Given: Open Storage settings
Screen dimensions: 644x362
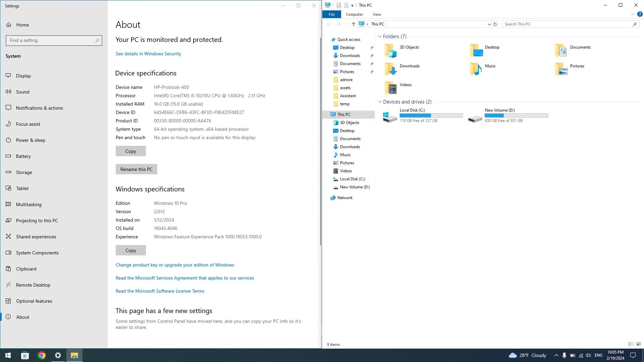Looking at the screenshot, I should click(54, 172).
